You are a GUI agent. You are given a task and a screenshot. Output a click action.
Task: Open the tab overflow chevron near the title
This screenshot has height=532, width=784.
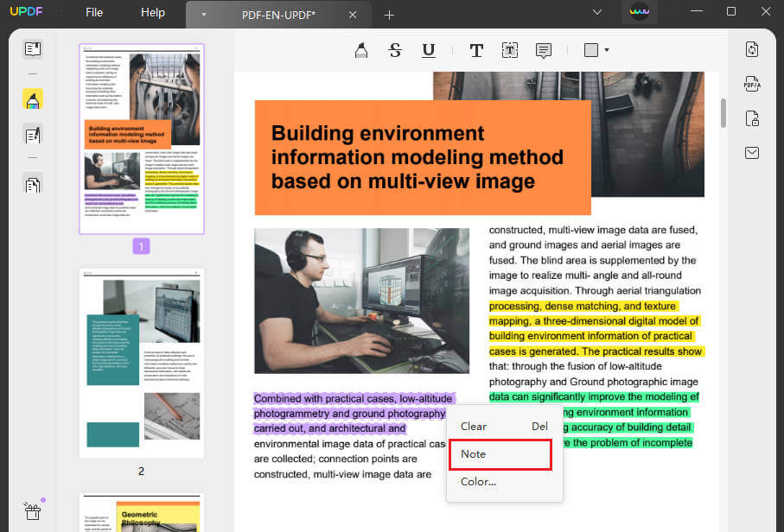point(596,13)
